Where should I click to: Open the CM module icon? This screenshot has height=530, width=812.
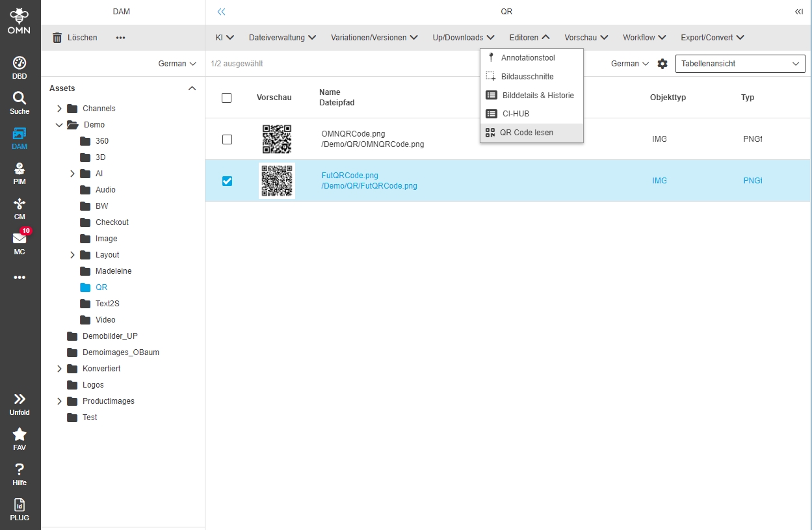pos(20,204)
